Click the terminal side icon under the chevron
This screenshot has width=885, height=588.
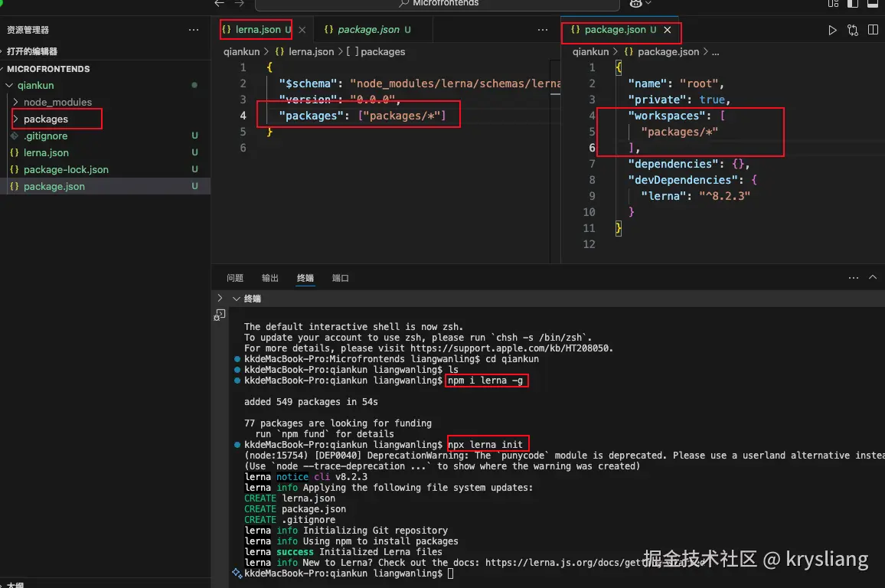click(x=220, y=315)
